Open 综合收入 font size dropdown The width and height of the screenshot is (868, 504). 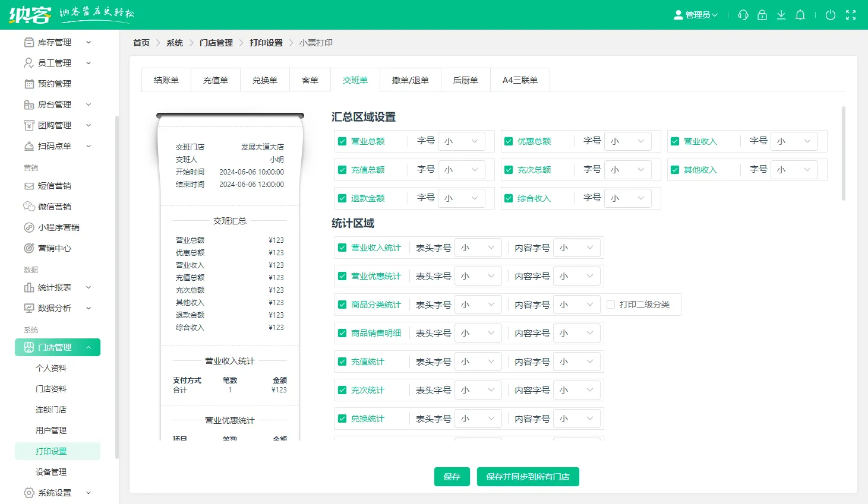click(628, 198)
